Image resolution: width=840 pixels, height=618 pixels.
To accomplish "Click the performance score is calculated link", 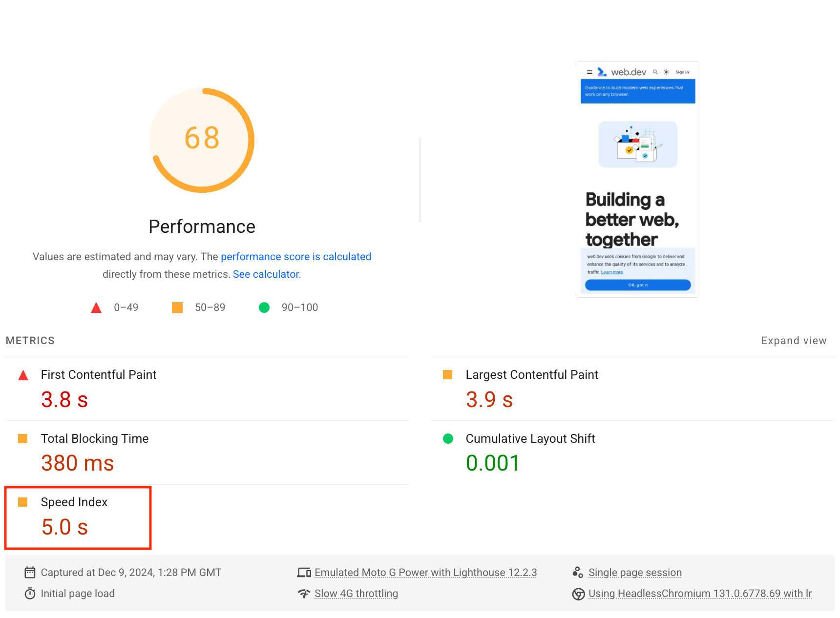I will 296,256.
